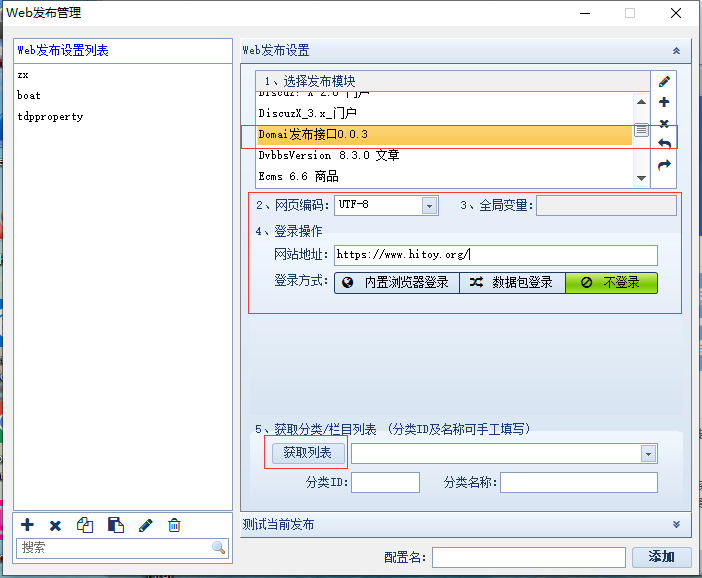Choose the 数据包登录 login option
The height and width of the screenshot is (578, 702).
512,283
